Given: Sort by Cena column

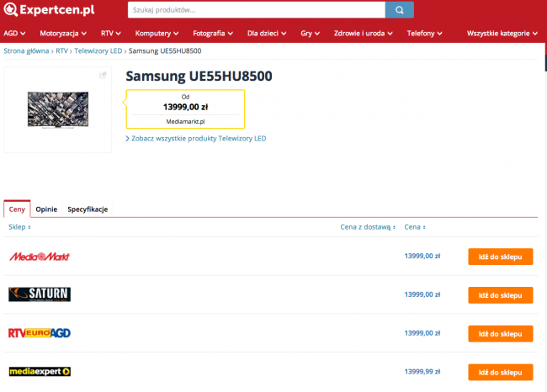Looking at the screenshot, I should [x=415, y=227].
